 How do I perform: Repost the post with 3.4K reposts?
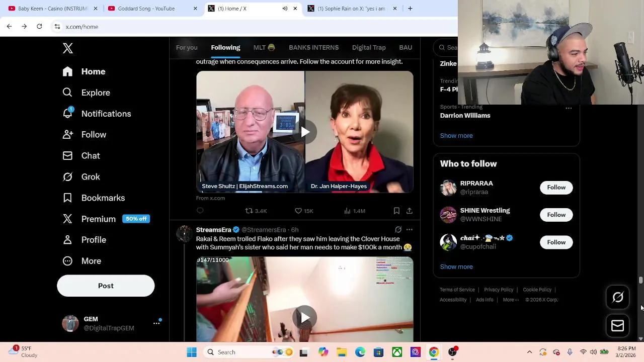[256, 211]
